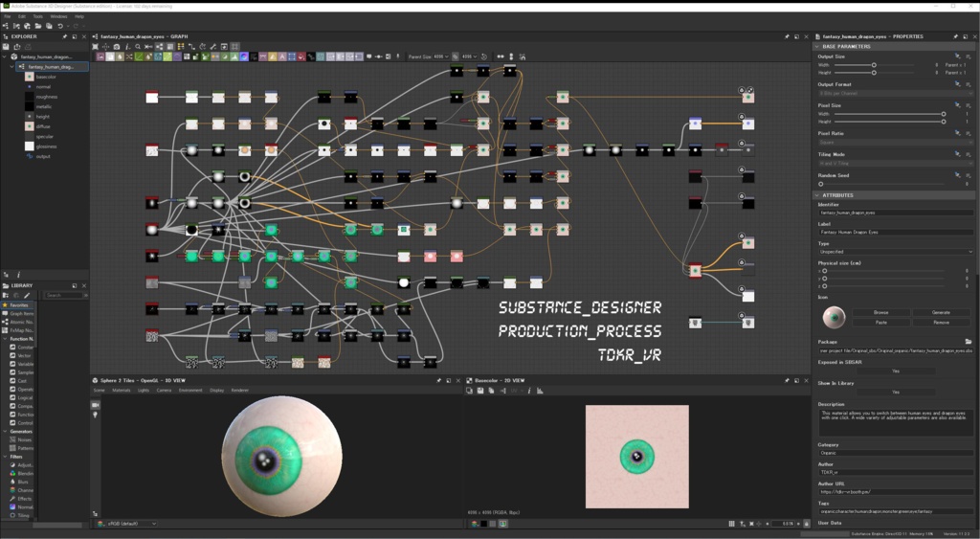The height and width of the screenshot is (539, 980).
Task: Select Favorites in the Library panel
Action: tap(19, 305)
